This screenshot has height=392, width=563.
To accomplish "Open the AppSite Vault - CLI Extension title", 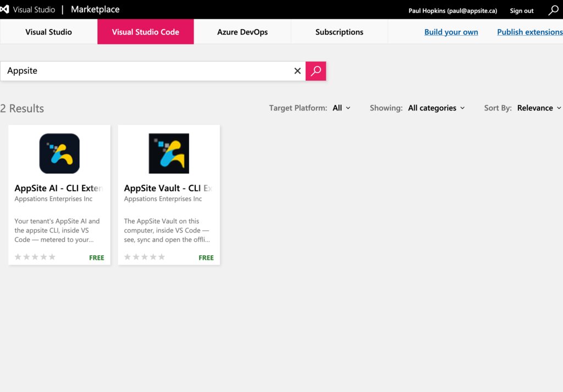I will click(x=168, y=188).
